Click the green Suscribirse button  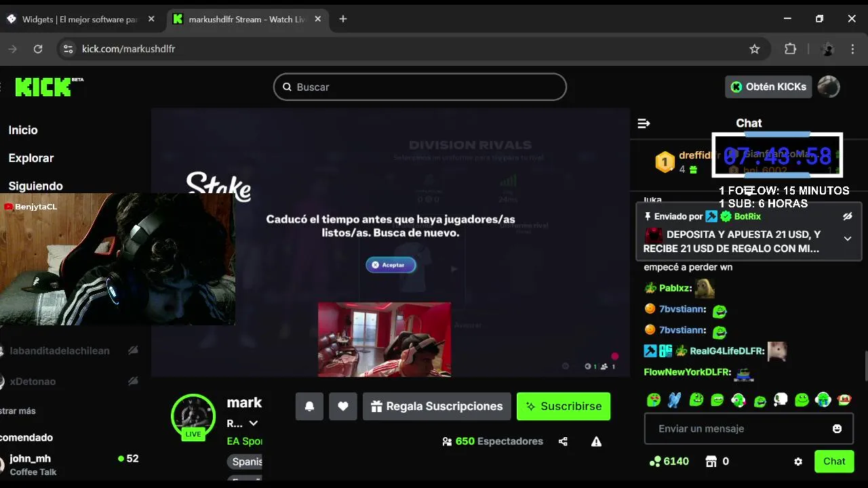tap(564, 406)
